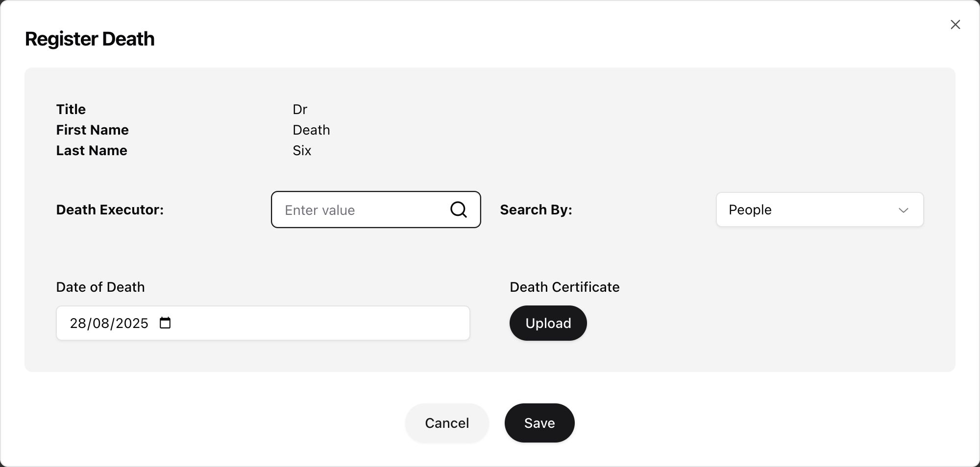
Task: Save the death registration
Action: point(539,423)
